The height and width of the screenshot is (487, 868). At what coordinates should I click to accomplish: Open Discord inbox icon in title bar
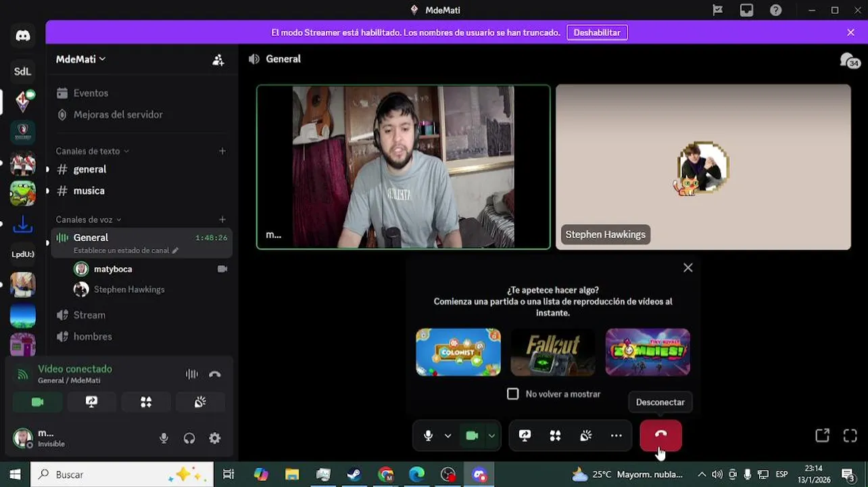(x=746, y=10)
